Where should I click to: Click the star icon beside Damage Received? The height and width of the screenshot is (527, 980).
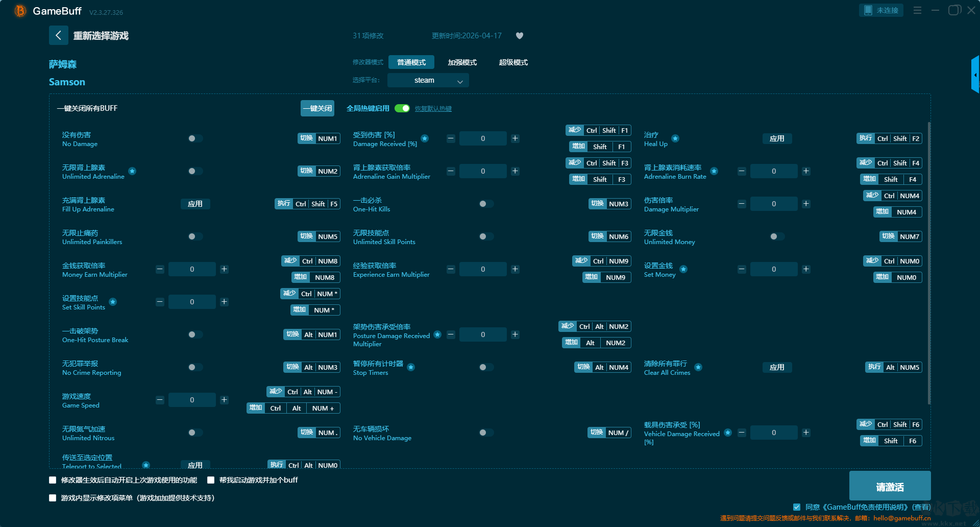tap(425, 138)
